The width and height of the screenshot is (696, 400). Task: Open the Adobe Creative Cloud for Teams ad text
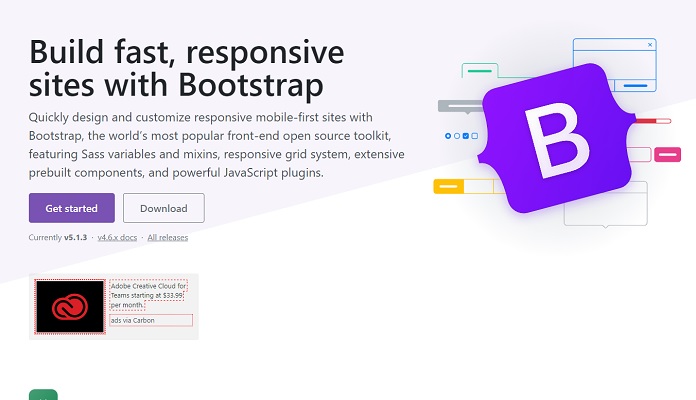(x=148, y=295)
